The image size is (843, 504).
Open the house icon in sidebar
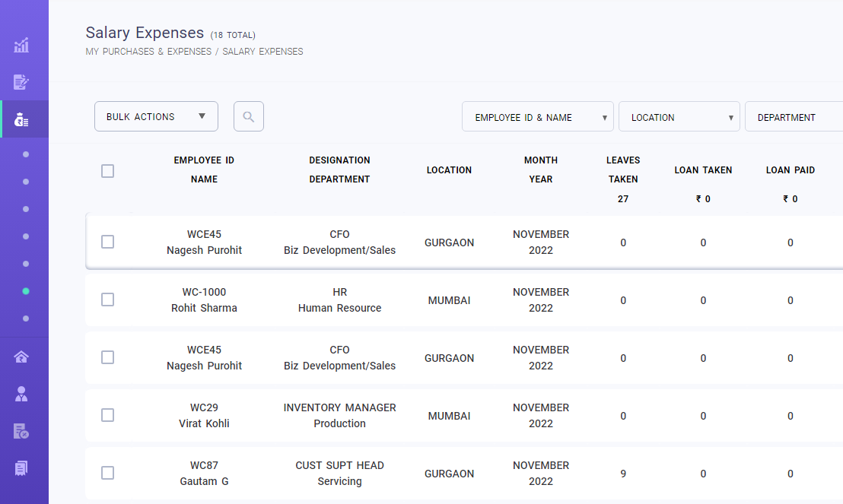click(x=21, y=357)
